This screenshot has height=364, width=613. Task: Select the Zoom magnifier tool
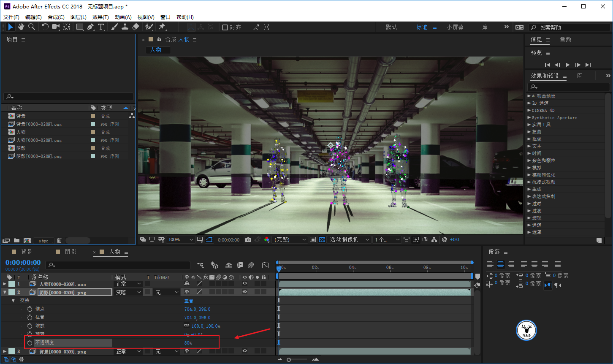click(x=32, y=27)
